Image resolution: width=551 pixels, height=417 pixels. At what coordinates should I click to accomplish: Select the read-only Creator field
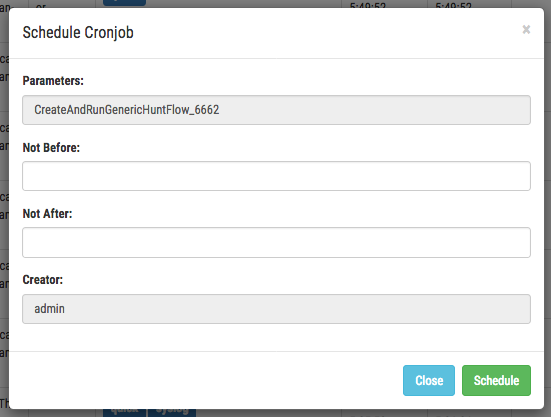276,309
